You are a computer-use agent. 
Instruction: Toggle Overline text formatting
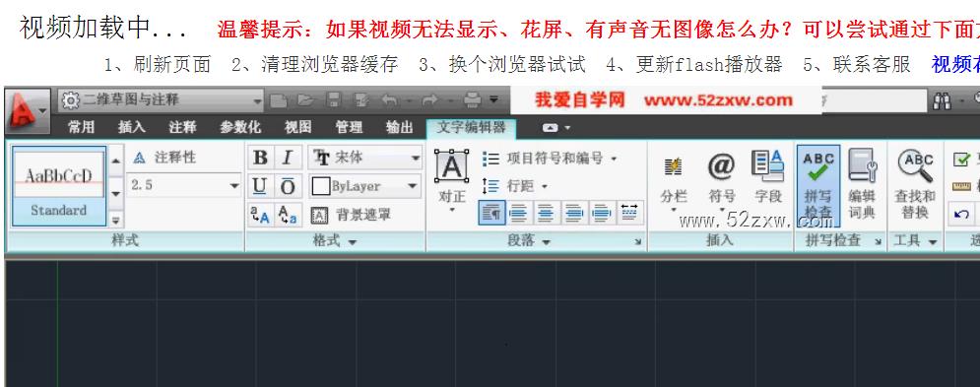click(287, 186)
